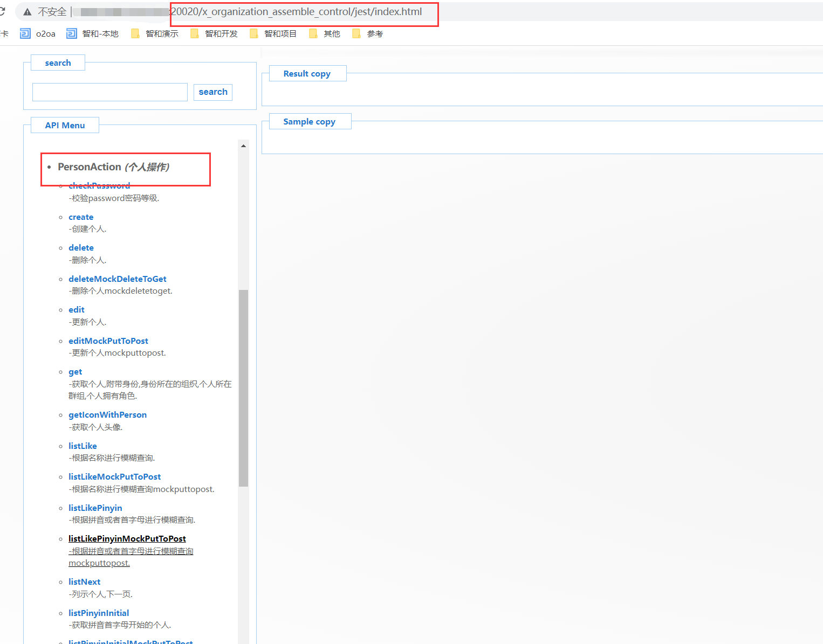This screenshot has height=644, width=823.
Task: Click the search text input field
Action: coord(110,92)
